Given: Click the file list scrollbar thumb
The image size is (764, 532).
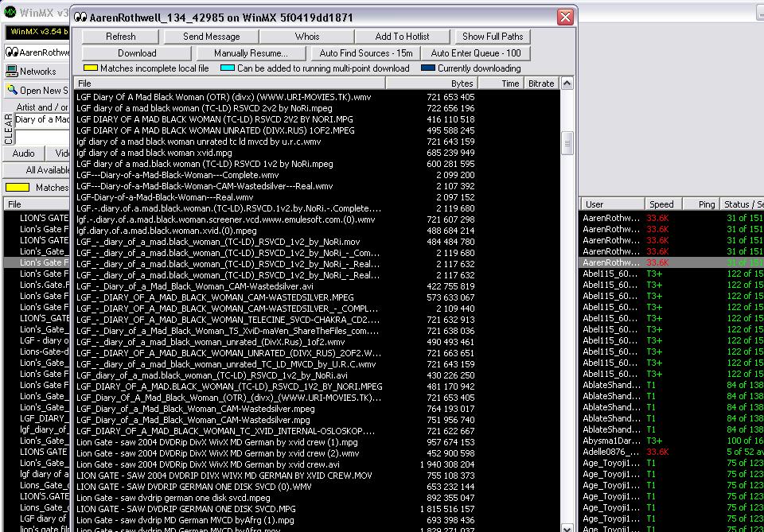Looking at the screenshot, I should [x=567, y=143].
